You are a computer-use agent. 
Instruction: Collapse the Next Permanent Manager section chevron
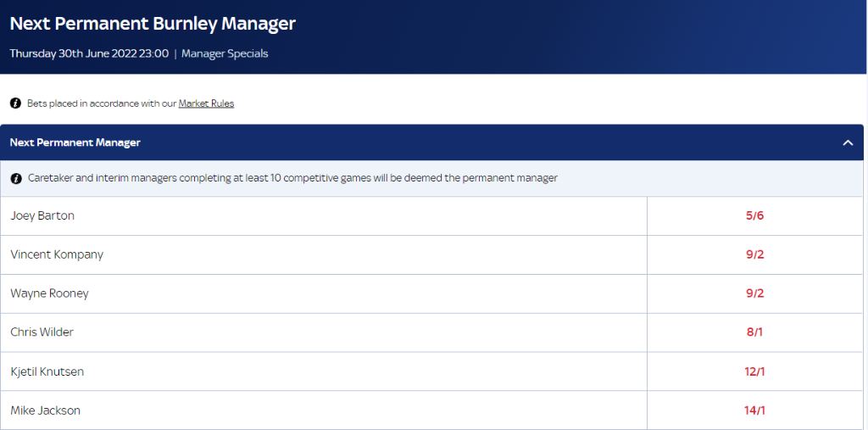click(x=848, y=142)
